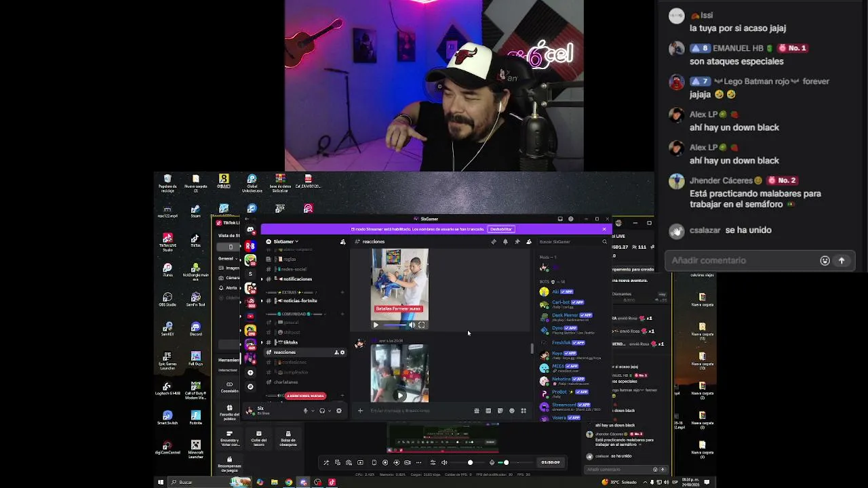The height and width of the screenshot is (488, 868).
Task: Open Cofre del tesoro in TikTok Studio
Action: click(258, 437)
